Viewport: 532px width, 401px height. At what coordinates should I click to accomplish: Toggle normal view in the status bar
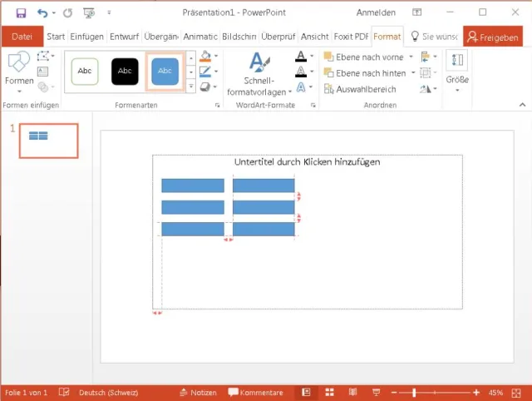point(306,392)
